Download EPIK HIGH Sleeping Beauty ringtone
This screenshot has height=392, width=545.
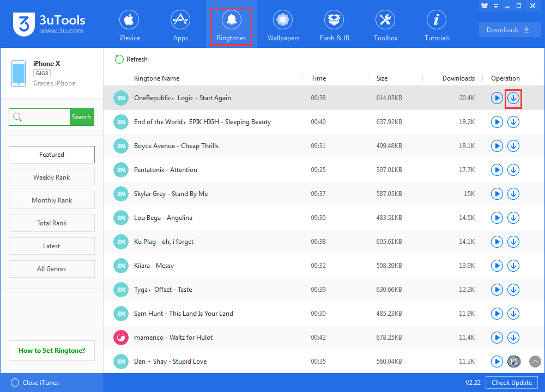pos(513,122)
